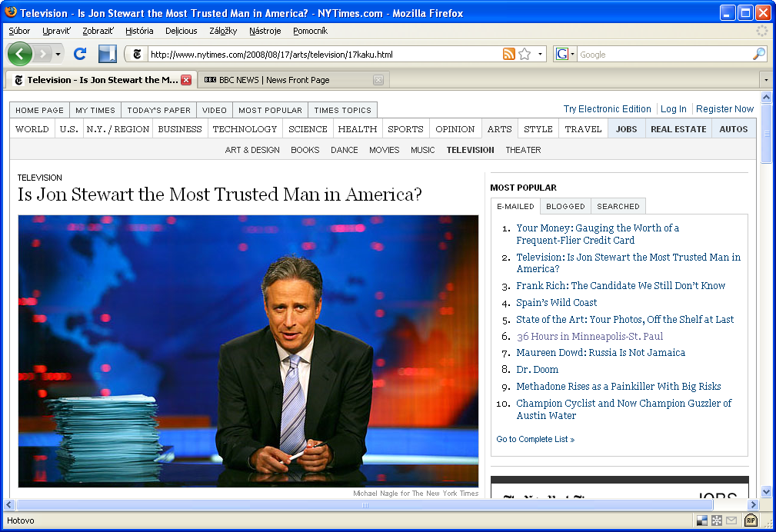Click the vertical scrollbar up arrow
The width and height of the screenshot is (776, 532).
(766, 97)
